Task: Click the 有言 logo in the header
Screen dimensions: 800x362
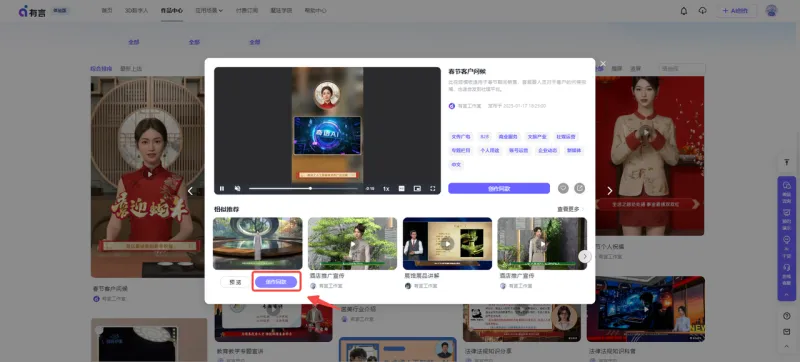Action: (x=32, y=11)
